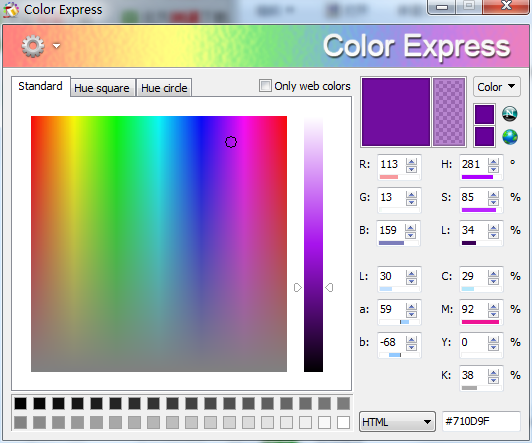The width and height of the screenshot is (532, 443).
Task: Select the Standard tab
Action: point(40,86)
